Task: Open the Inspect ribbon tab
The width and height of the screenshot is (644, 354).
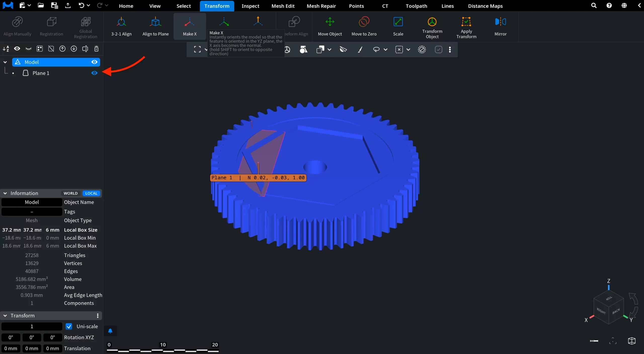Action: pos(250,6)
